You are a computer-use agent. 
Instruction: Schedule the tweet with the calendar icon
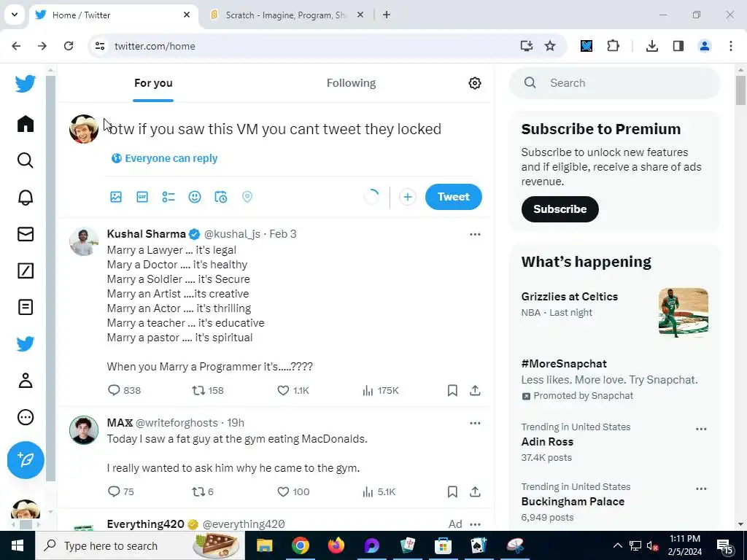click(220, 197)
